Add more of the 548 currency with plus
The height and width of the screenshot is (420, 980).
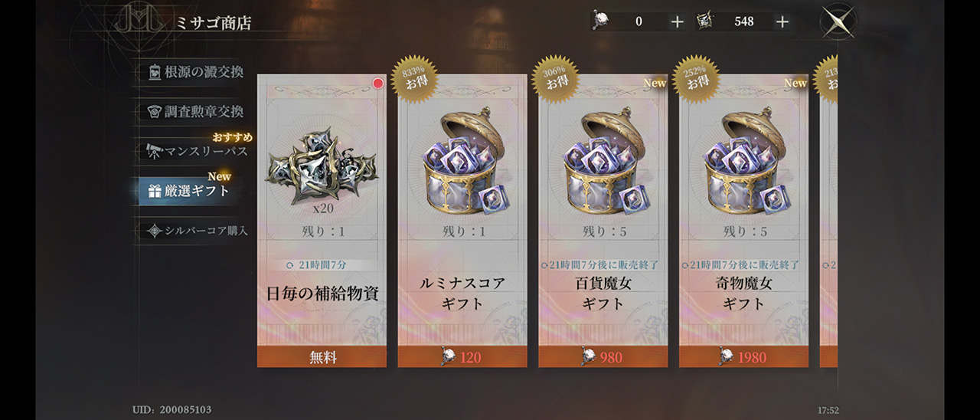tap(782, 21)
